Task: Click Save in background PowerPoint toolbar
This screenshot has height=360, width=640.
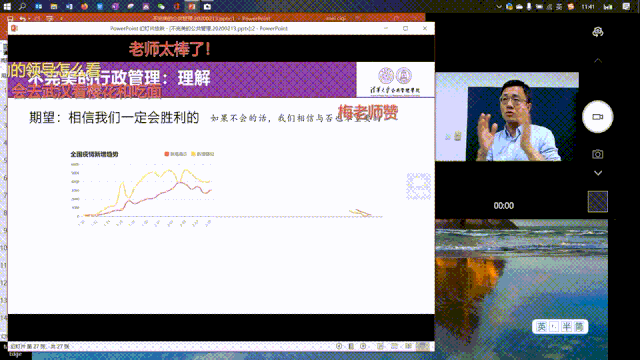Action: click(x=10, y=18)
